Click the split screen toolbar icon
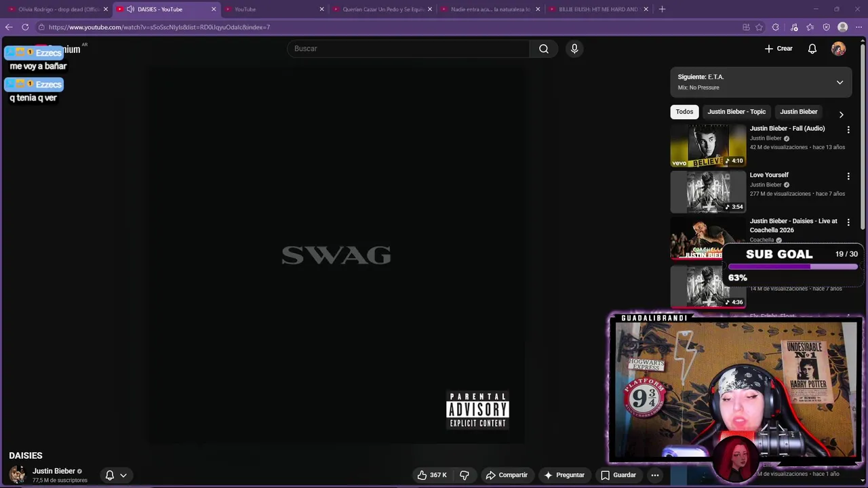This screenshot has height=488, width=868. pos(746,27)
